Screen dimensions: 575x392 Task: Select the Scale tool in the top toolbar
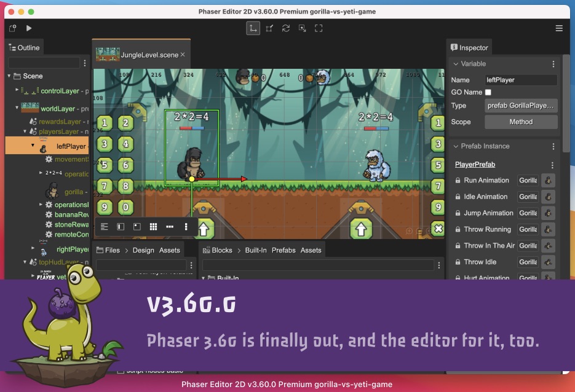coord(269,28)
